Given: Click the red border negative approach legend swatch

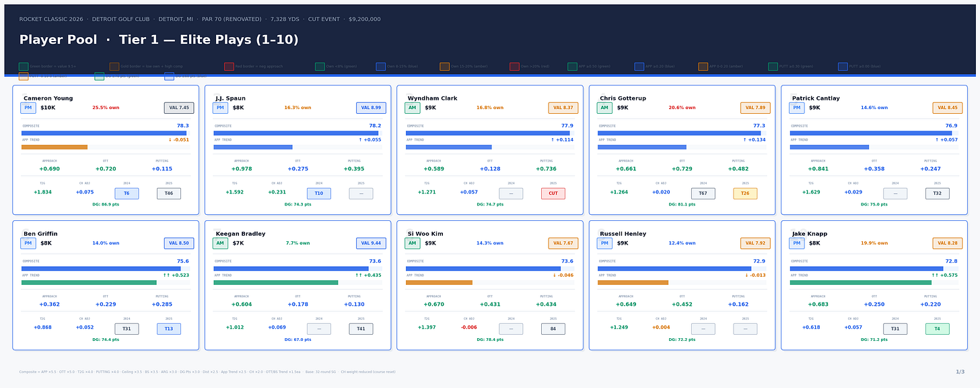Looking at the screenshot, I should [229, 67].
